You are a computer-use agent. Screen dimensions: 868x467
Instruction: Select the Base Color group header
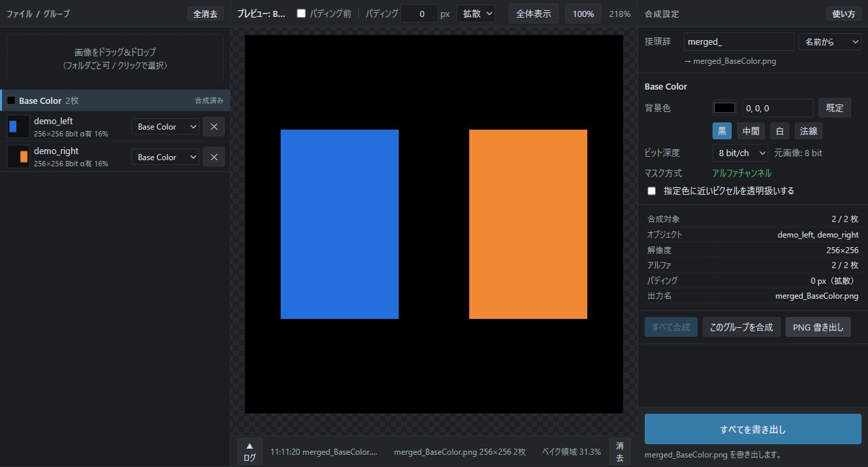pyautogui.click(x=115, y=100)
